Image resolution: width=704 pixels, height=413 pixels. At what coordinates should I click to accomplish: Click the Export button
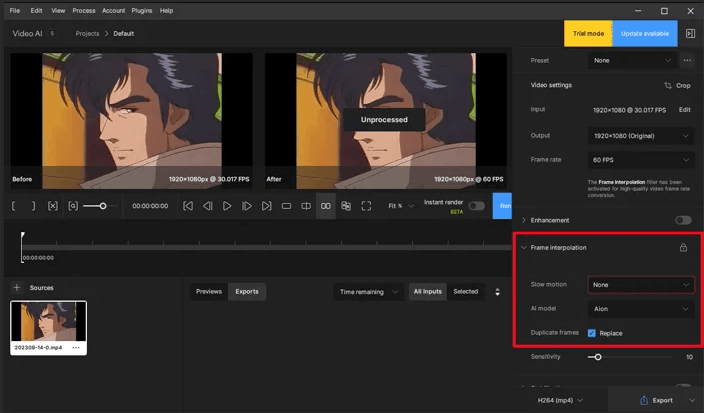pos(656,400)
